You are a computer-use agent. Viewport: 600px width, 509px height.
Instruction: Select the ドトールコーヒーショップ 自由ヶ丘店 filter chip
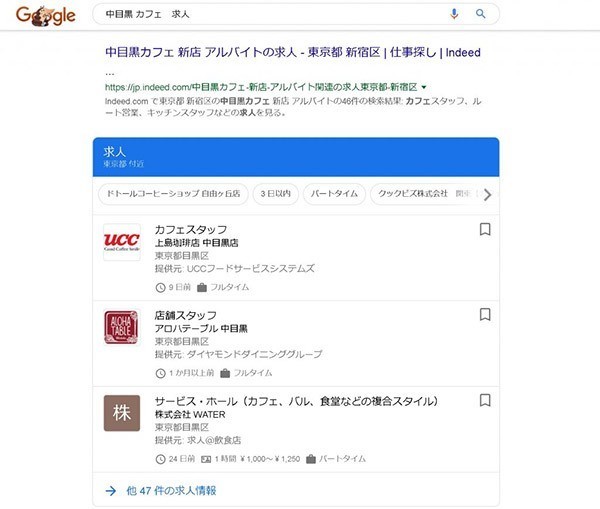coord(173,194)
